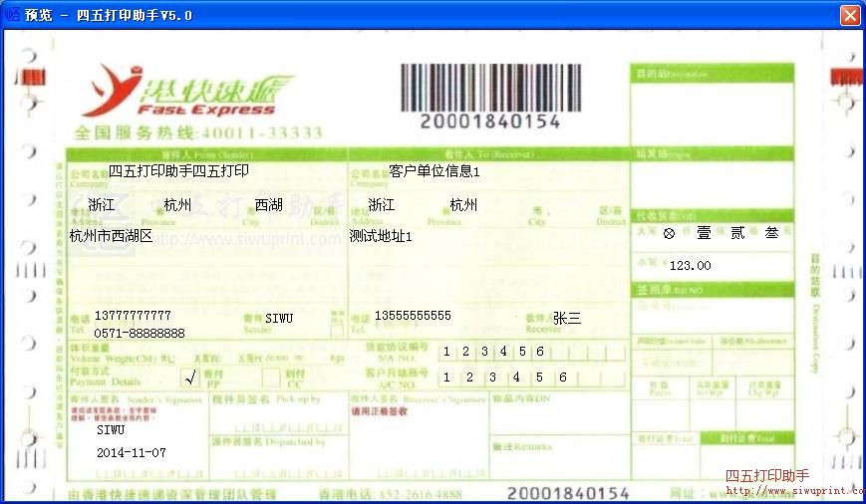Tick the 到付 CC payment checkbox
The image size is (866, 504).
pyautogui.click(x=270, y=378)
